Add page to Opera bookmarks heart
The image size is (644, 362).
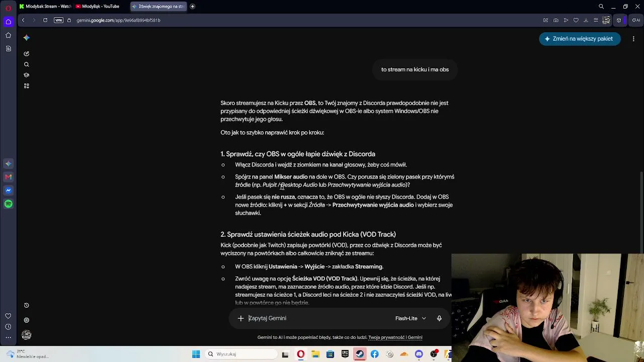(x=576, y=20)
